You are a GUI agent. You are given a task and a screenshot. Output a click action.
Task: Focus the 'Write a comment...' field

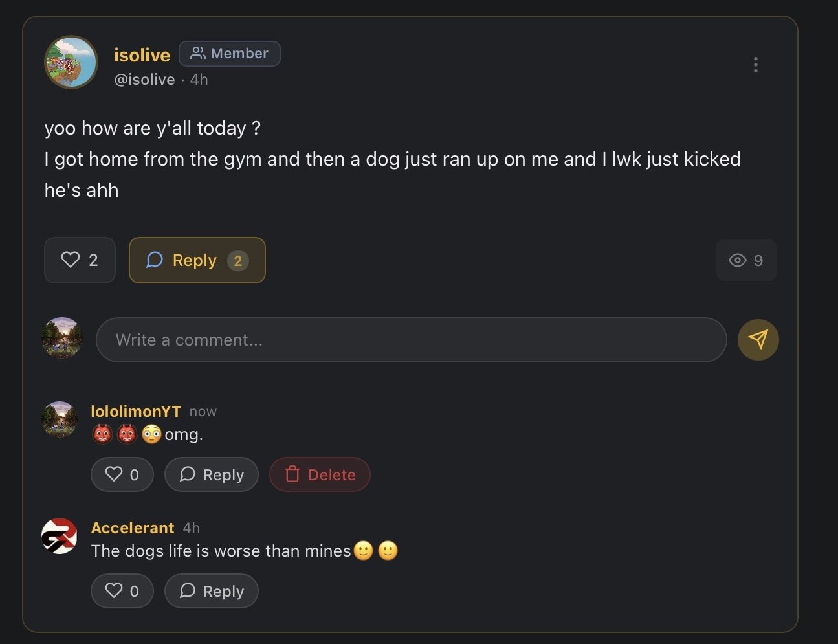tap(411, 340)
